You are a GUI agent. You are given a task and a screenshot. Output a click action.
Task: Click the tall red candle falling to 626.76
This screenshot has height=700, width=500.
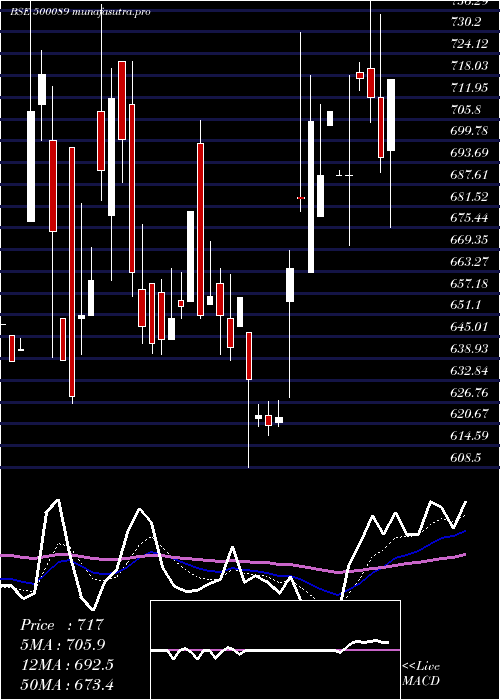(72, 272)
